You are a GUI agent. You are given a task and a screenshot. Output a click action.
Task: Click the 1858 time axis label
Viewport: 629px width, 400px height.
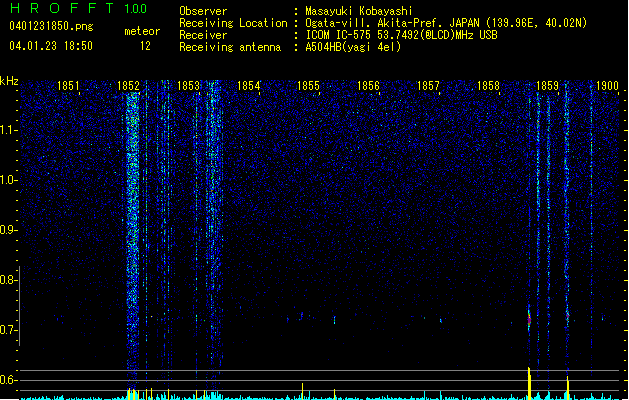tap(488, 86)
